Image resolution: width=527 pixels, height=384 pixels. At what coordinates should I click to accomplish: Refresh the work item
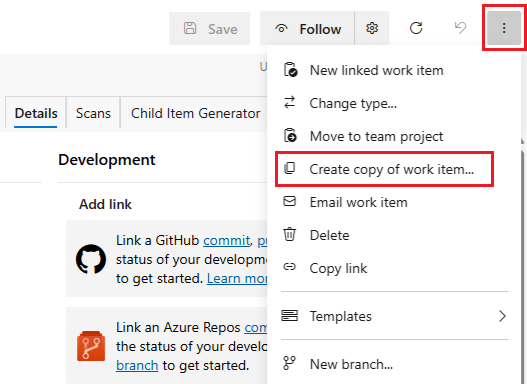416,28
